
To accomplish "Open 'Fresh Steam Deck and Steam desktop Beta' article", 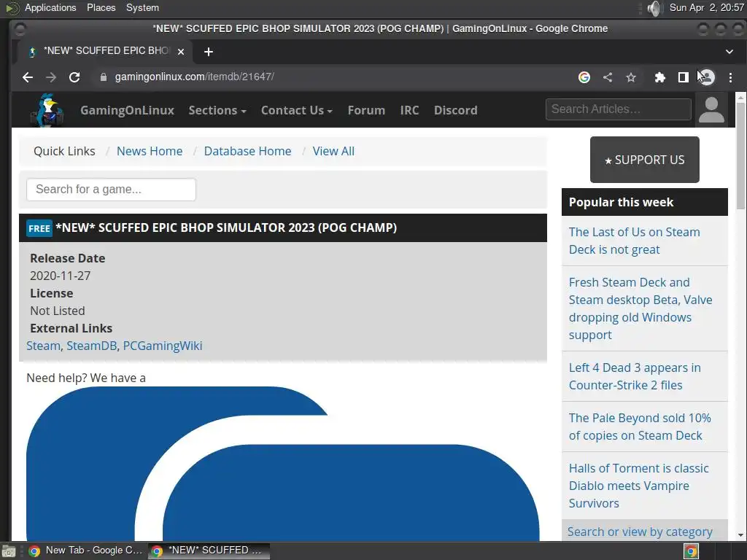I will click(640, 308).
